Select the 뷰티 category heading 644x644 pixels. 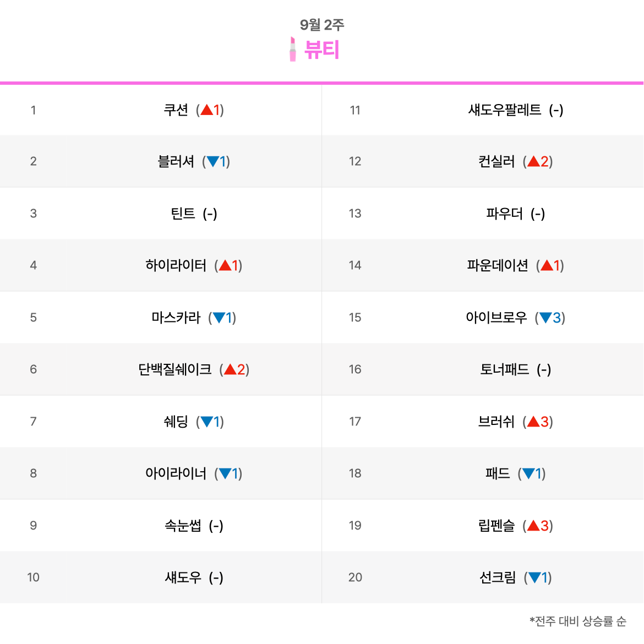(321, 50)
